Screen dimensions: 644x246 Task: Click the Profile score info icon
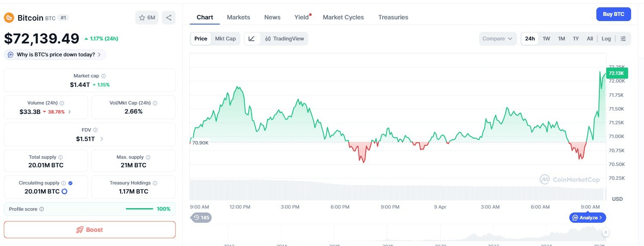(42, 209)
